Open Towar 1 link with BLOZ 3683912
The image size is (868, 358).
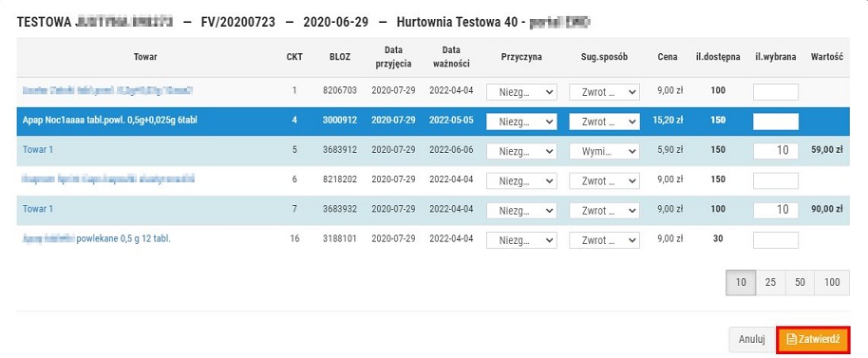pyautogui.click(x=38, y=149)
